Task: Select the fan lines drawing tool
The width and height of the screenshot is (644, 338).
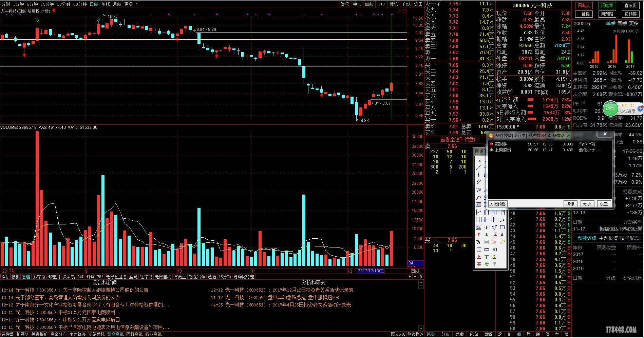Action: [479, 227]
